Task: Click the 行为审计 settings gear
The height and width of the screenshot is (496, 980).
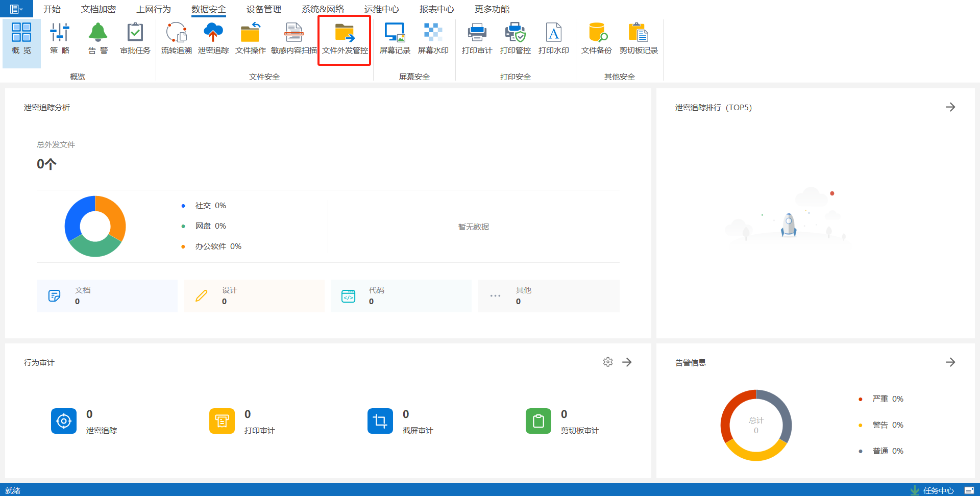Action: click(x=607, y=362)
